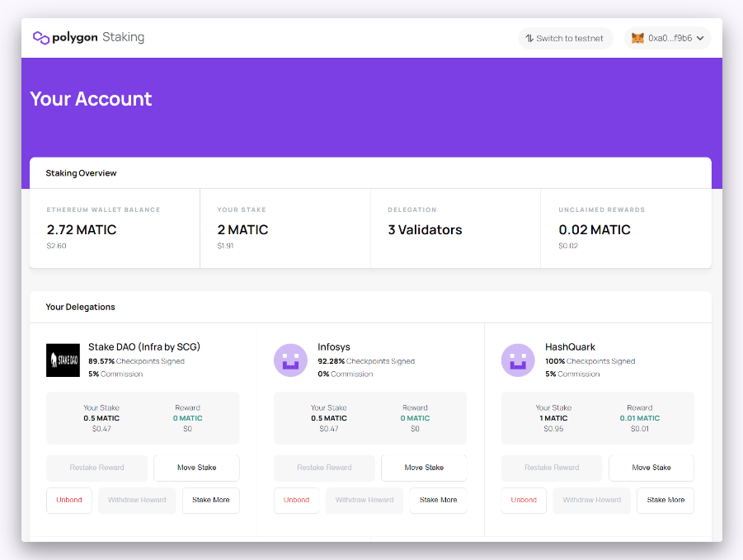Select the 2 MATIC your stake value

point(242,230)
